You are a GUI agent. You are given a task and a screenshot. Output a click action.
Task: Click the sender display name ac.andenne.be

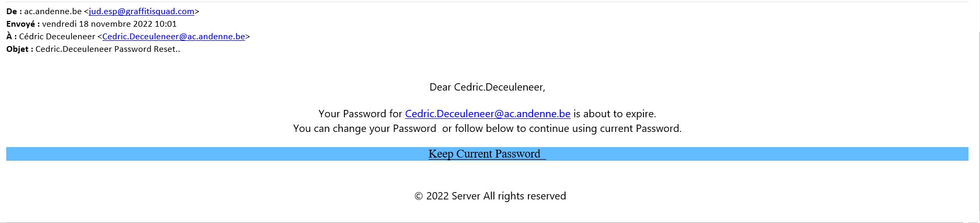click(53, 12)
